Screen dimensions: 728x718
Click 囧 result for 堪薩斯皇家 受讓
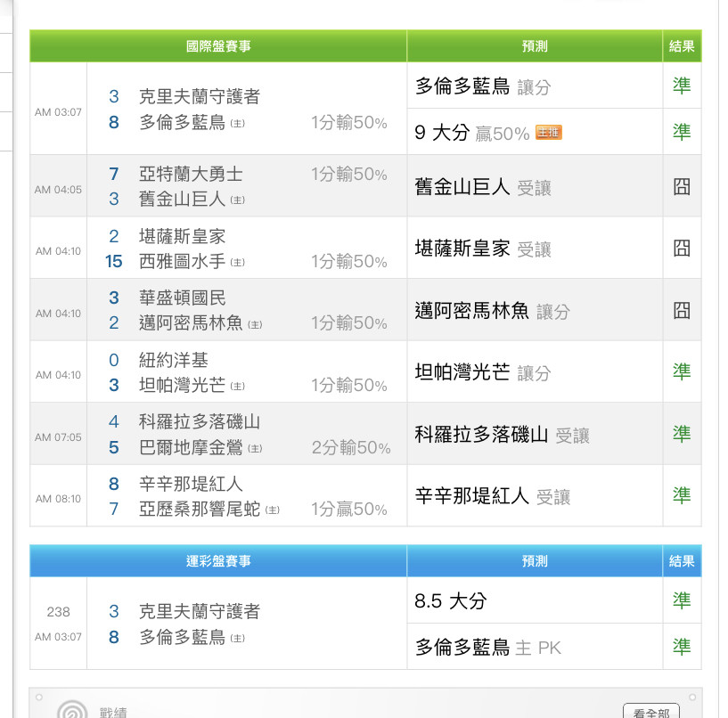tap(682, 249)
